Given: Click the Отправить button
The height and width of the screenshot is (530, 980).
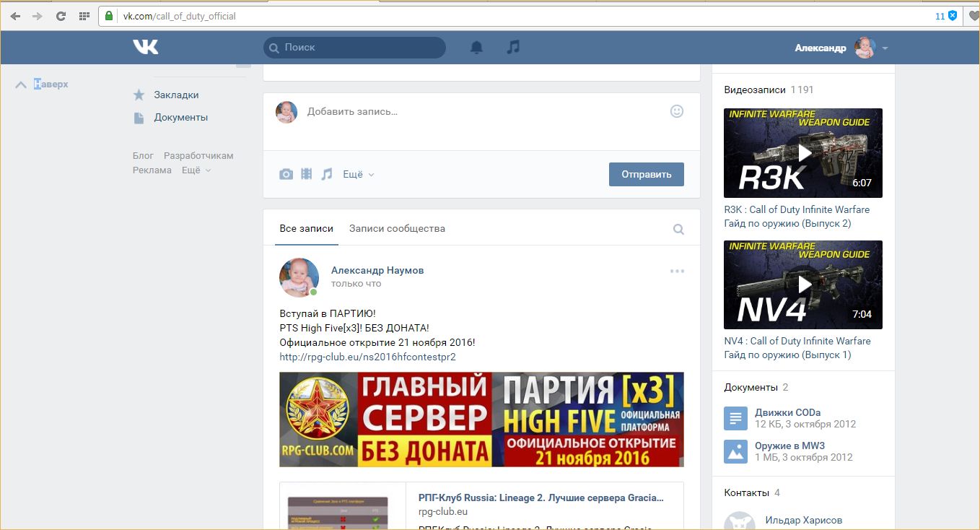Looking at the screenshot, I should pos(647,174).
